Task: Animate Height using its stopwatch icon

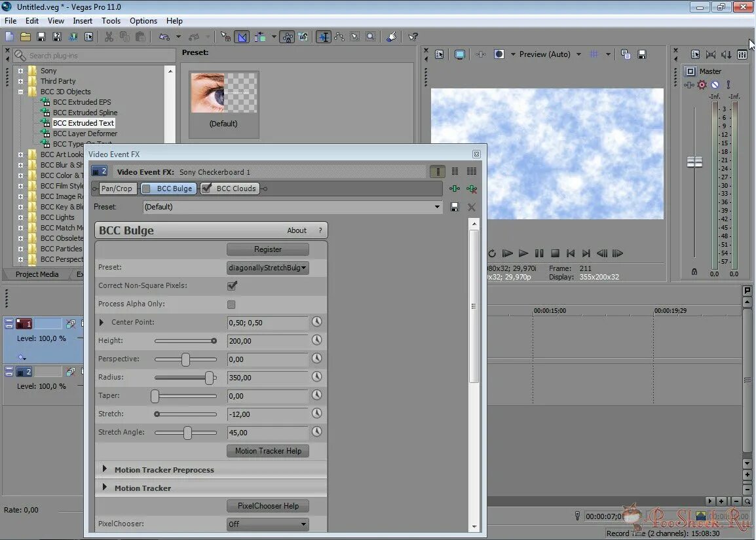Action: pos(316,340)
